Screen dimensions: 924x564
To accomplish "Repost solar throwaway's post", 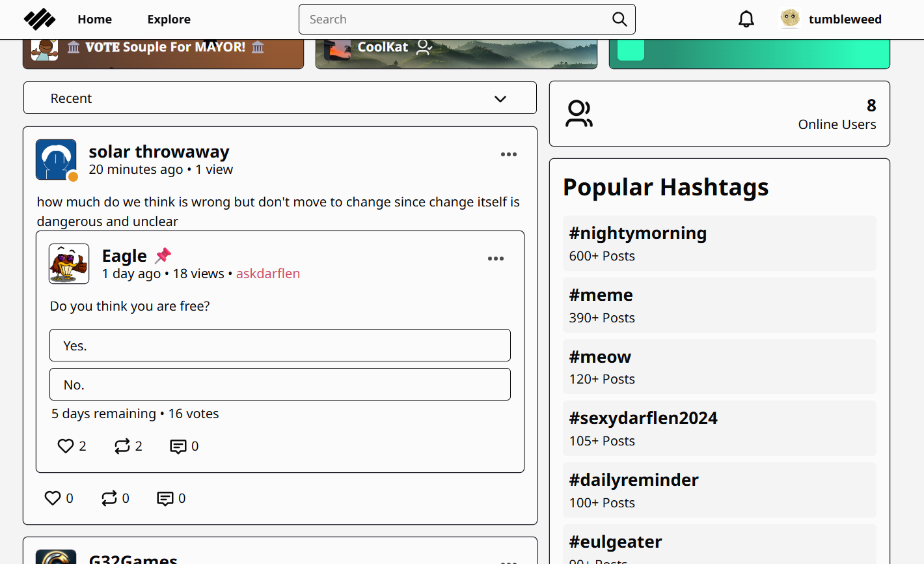I will (x=109, y=498).
